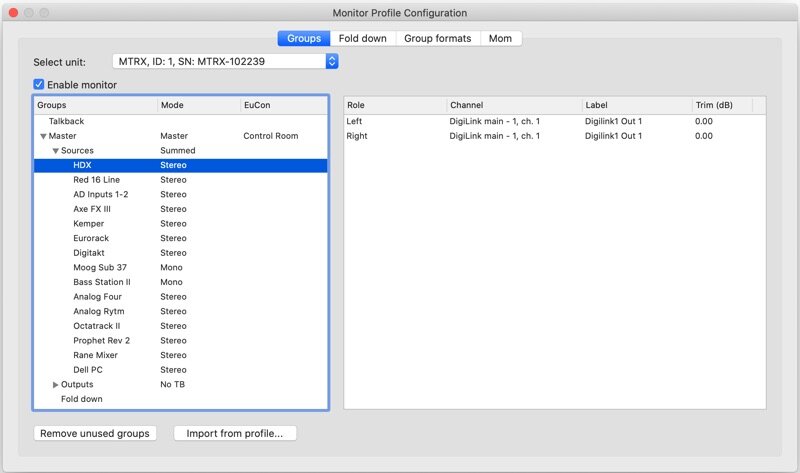The image size is (800, 473).
Task: Click Import from profile button
Action: [x=235, y=433]
